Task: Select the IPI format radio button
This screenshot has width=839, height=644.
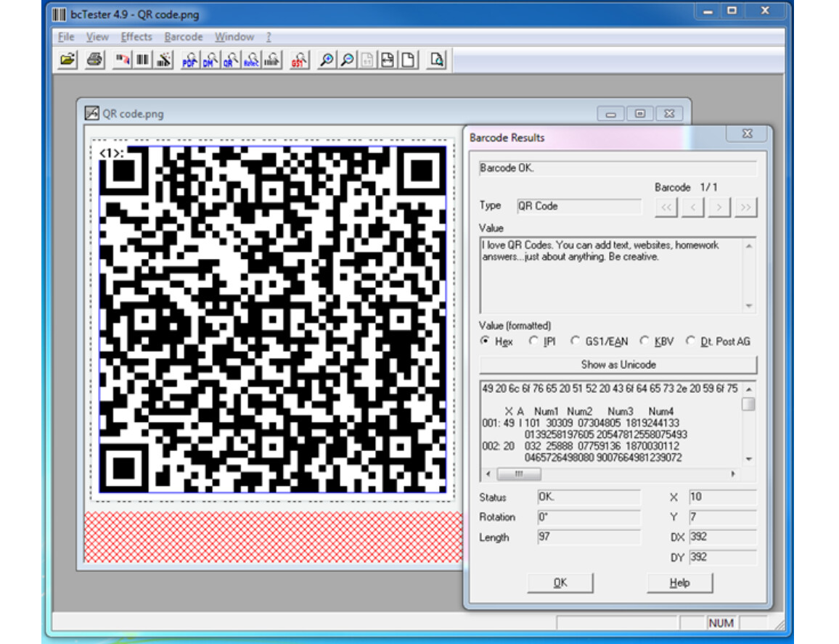Action: [x=533, y=341]
